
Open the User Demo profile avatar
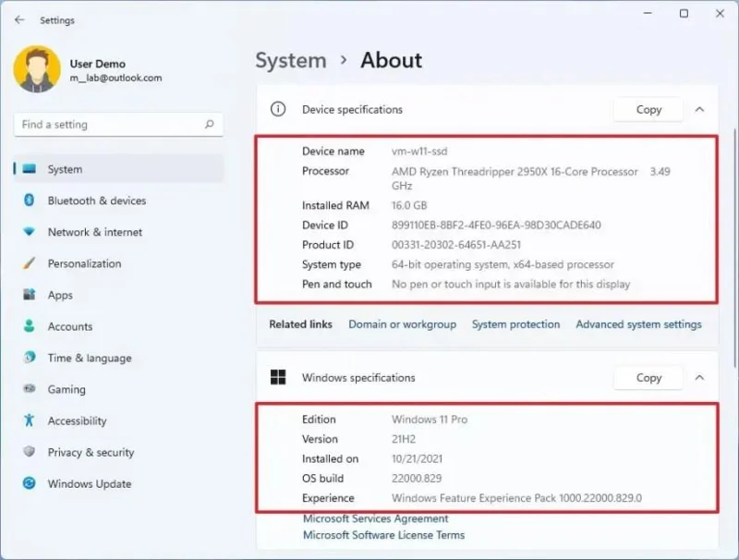coord(37,69)
